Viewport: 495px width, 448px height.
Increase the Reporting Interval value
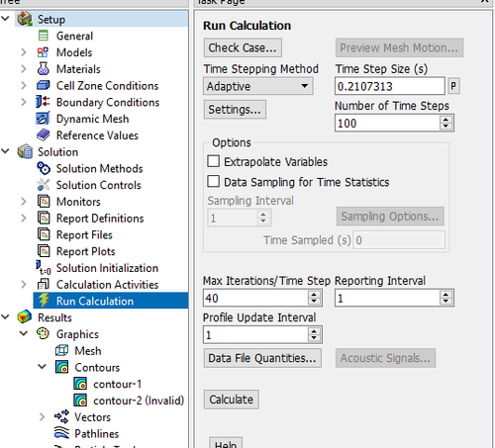[446, 295]
